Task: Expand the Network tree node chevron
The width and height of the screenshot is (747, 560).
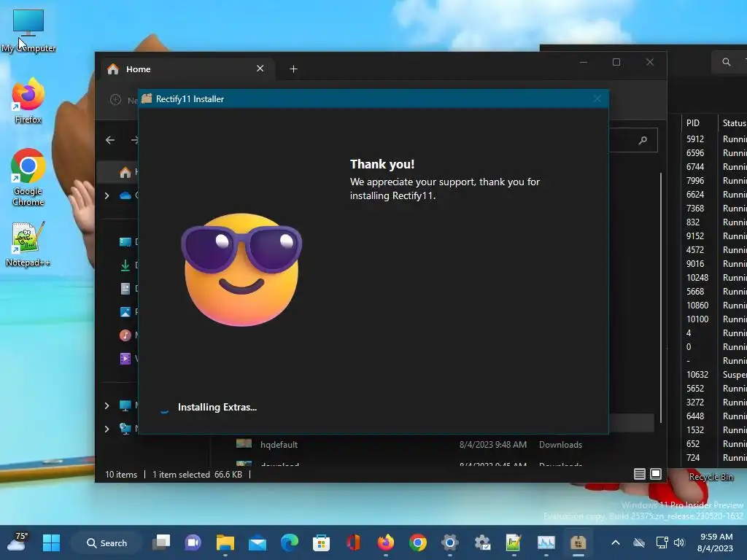Action: click(x=107, y=429)
